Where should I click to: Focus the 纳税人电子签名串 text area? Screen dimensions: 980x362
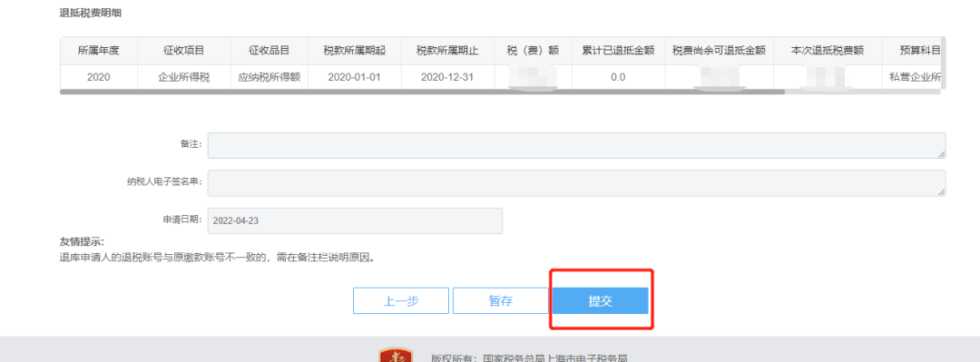(576, 183)
